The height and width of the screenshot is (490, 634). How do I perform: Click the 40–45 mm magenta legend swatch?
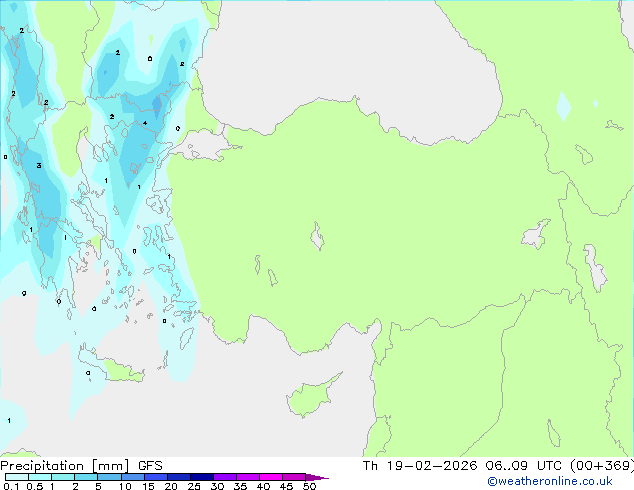tap(271, 477)
